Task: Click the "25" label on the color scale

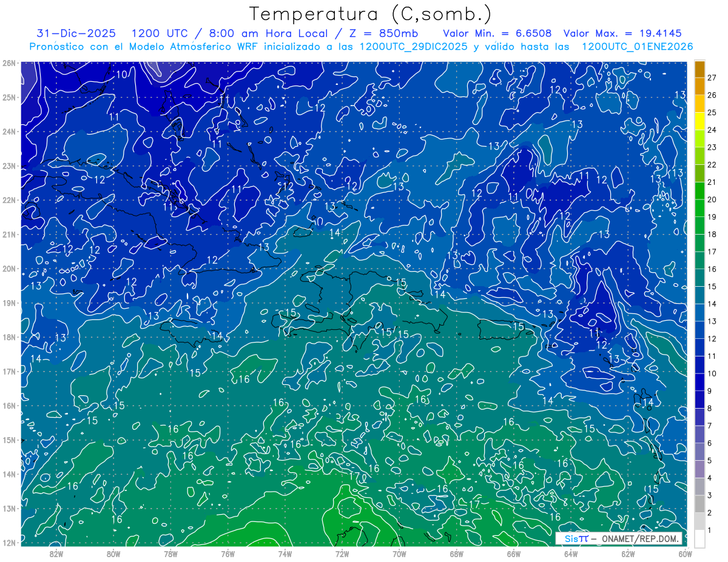Action: tap(712, 113)
